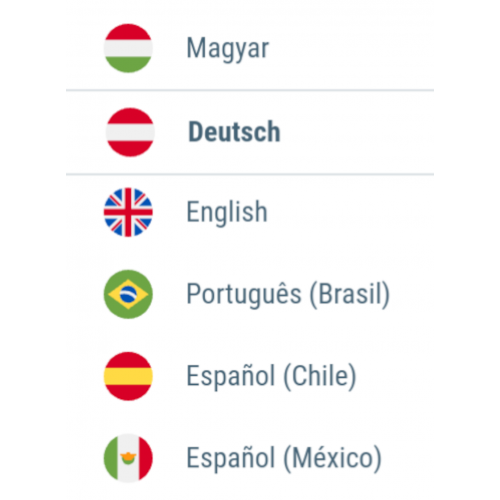Click the United Kingdom flag icon

128,212
